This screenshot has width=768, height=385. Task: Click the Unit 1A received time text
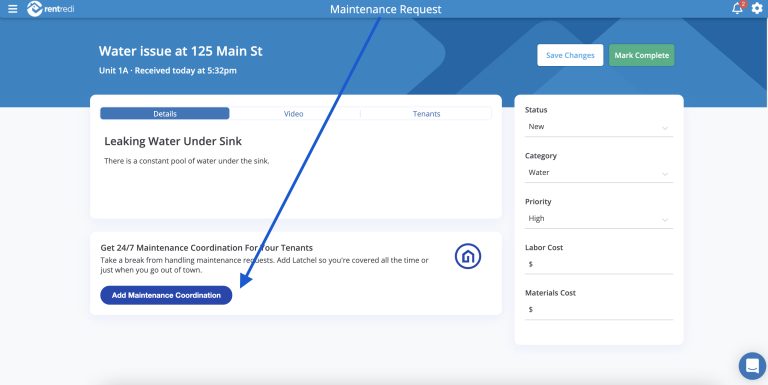168,71
